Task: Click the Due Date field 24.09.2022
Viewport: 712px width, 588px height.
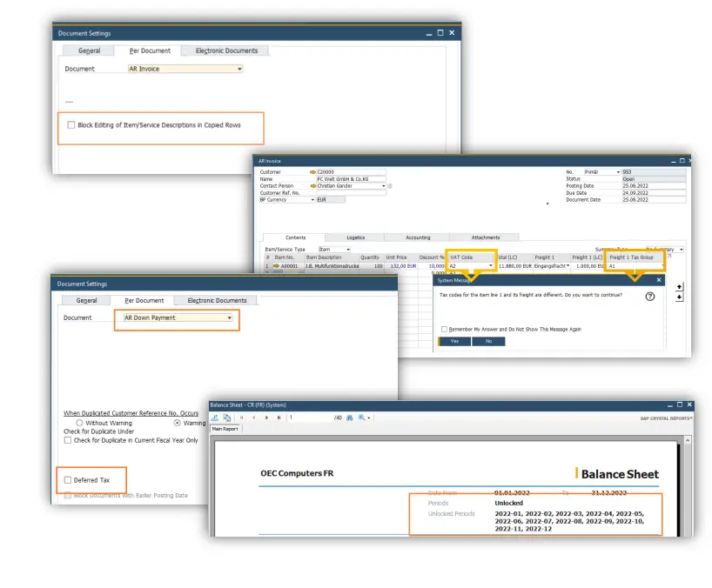Action: tap(654, 193)
